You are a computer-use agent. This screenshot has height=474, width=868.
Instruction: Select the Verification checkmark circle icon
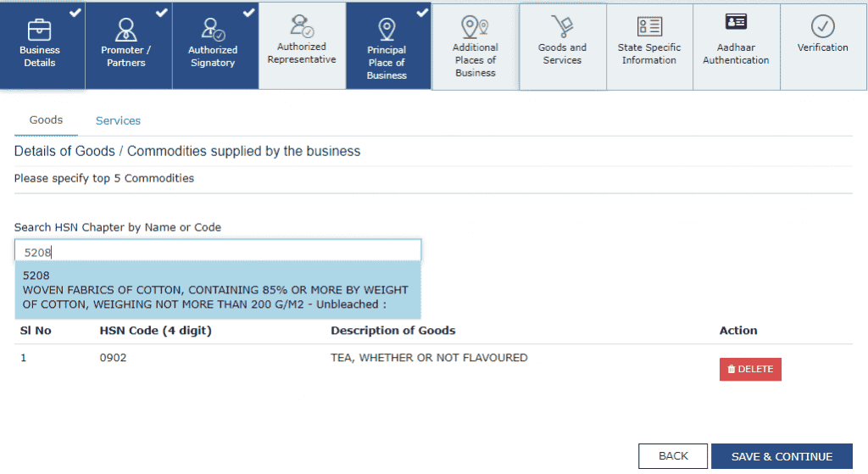[822, 25]
